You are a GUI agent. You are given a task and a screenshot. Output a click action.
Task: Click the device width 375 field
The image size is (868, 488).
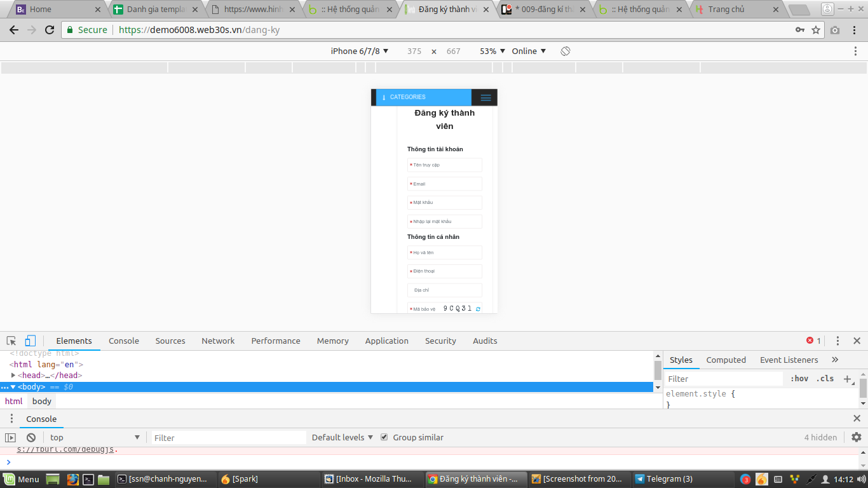(414, 51)
